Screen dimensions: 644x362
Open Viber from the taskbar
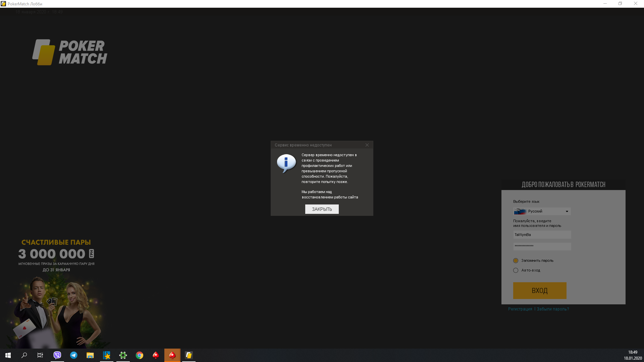[x=57, y=355]
